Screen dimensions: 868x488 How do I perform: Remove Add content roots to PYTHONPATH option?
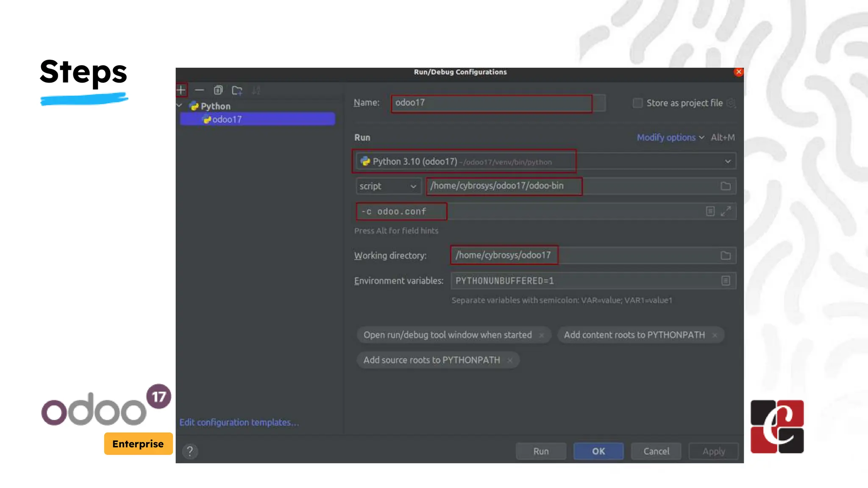coord(715,335)
